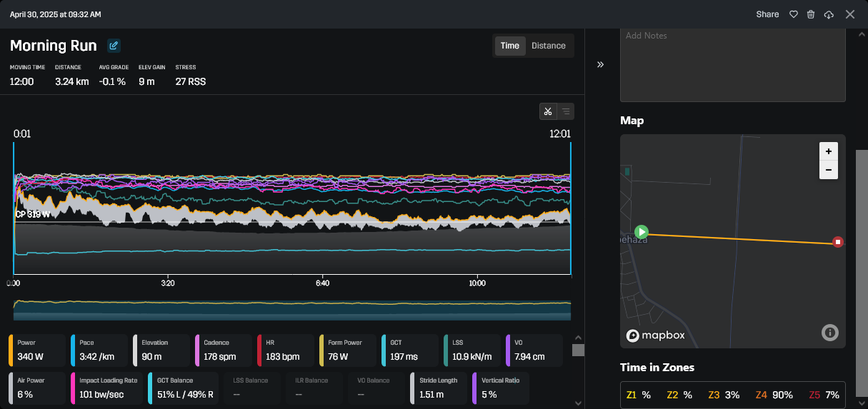Open the chart list layout icon
The image size is (868, 409).
565,111
